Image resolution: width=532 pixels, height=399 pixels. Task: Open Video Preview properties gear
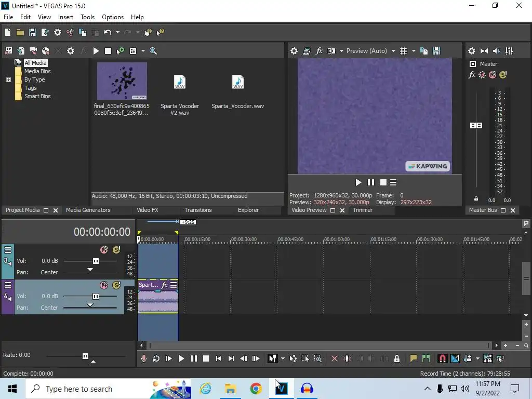click(x=294, y=51)
